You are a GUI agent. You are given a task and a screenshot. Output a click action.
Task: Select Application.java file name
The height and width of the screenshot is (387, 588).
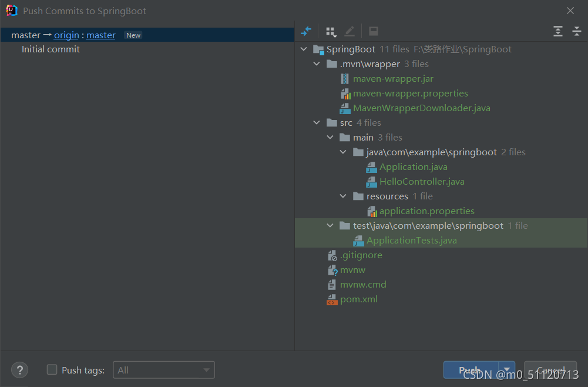(414, 167)
